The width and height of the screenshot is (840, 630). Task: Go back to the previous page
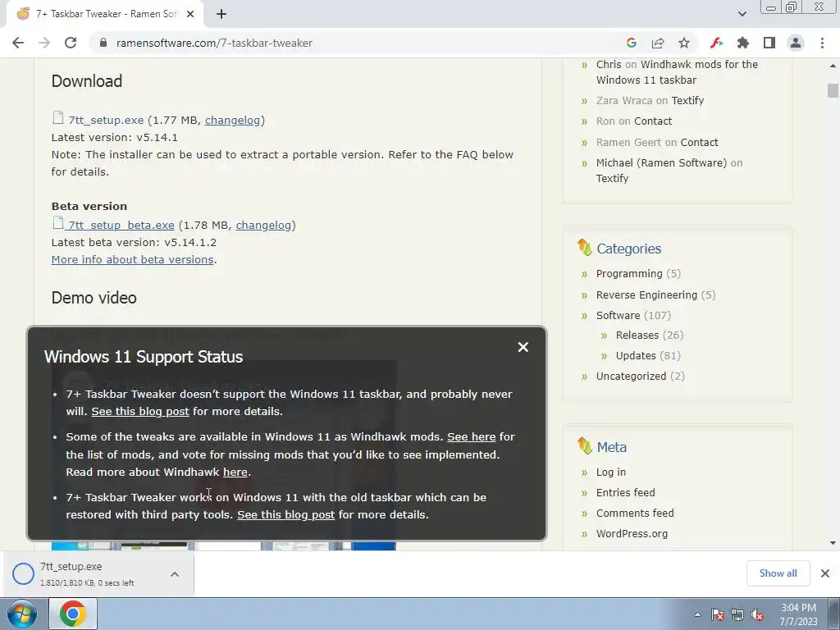tap(18, 43)
